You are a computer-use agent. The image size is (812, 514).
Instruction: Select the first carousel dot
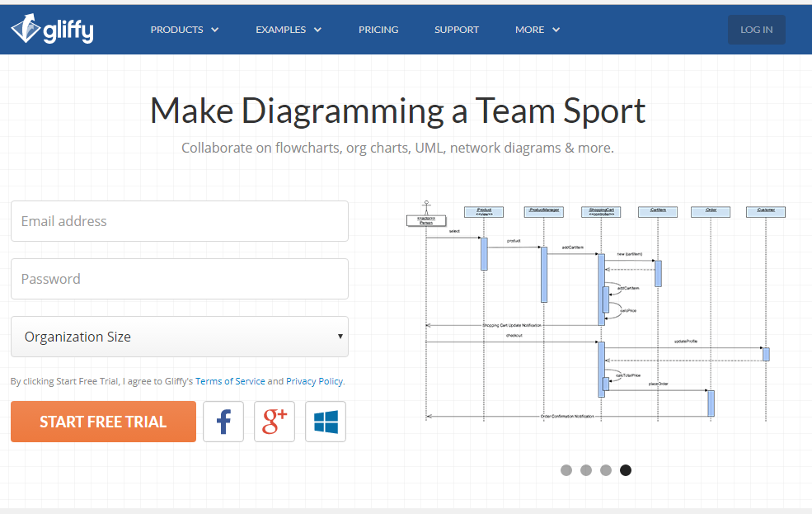[x=566, y=470]
